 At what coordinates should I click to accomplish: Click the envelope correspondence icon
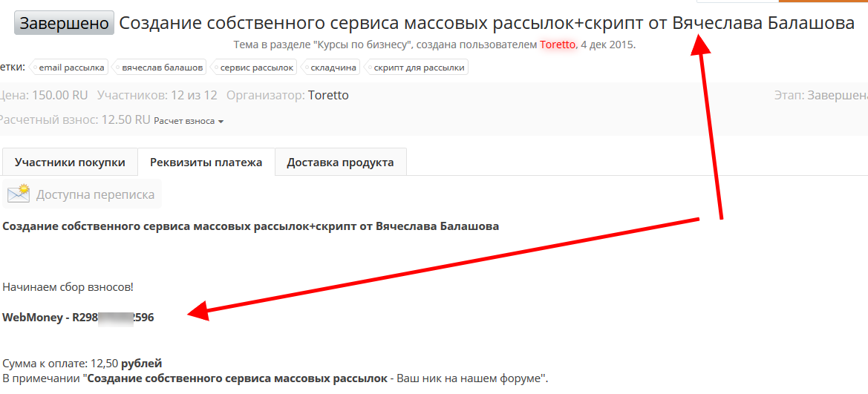tap(19, 194)
